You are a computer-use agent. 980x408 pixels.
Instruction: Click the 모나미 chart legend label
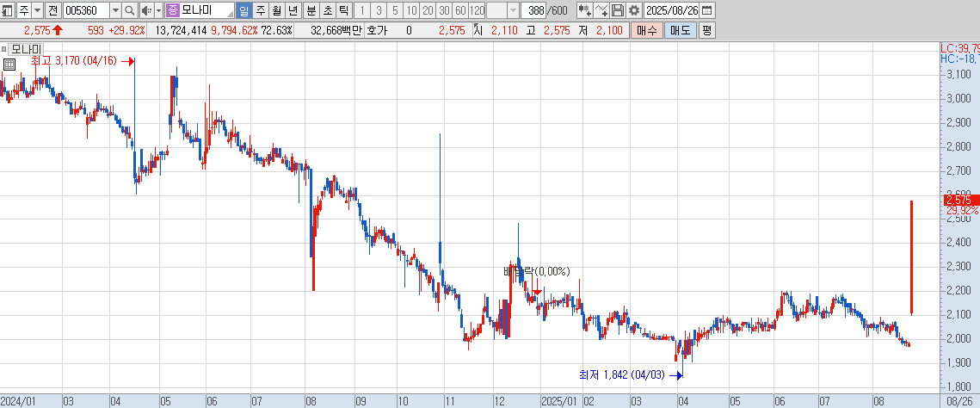coord(24,49)
